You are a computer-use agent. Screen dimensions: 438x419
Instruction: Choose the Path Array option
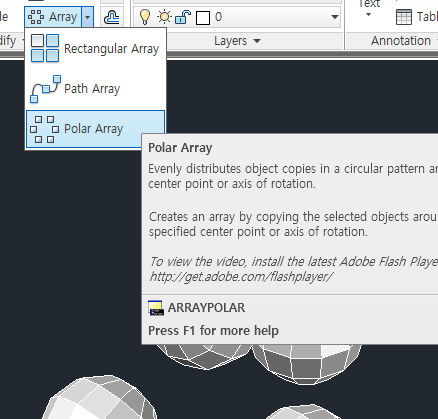[x=95, y=89]
